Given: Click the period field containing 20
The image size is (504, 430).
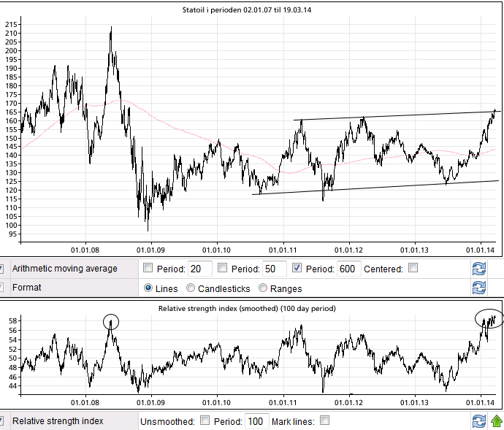Looking at the screenshot, I should pyautogui.click(x=199, y=269).
